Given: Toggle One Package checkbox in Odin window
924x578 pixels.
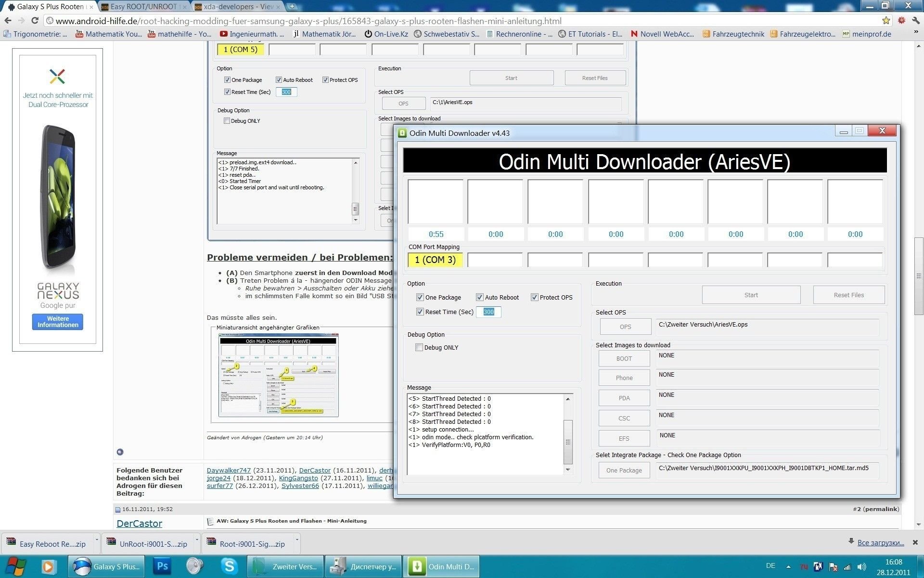Looking at the screenshot, I should 420,297.
